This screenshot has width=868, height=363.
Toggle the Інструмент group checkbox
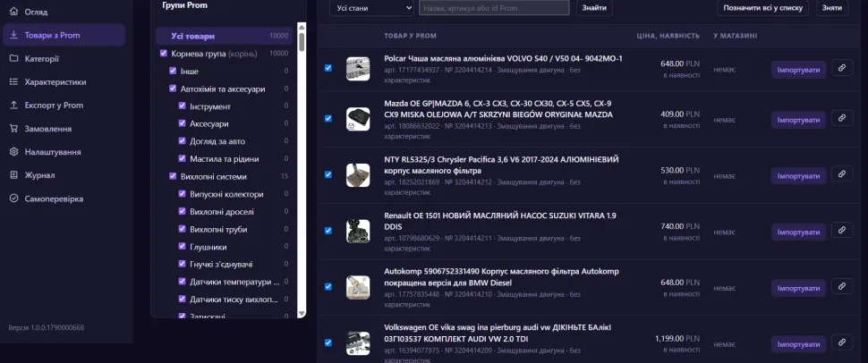(x=183, y=106)
